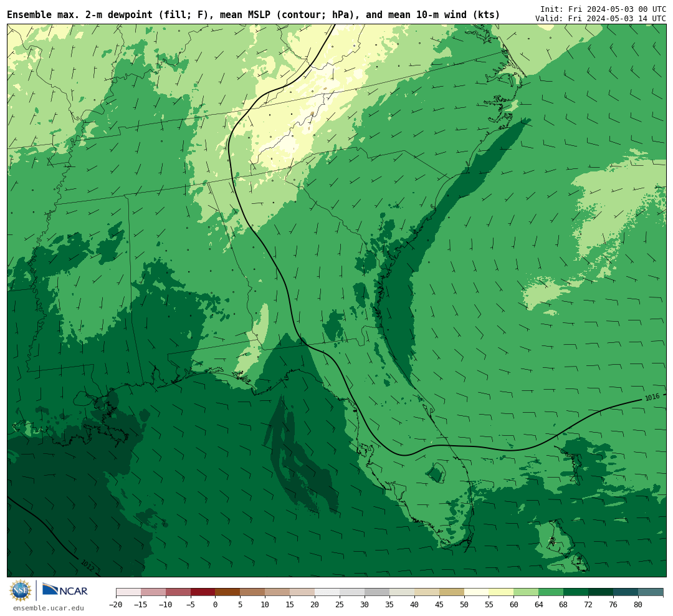
Task: Select the darkest green swatch between 72 and 76
Action: click(601, 592)
